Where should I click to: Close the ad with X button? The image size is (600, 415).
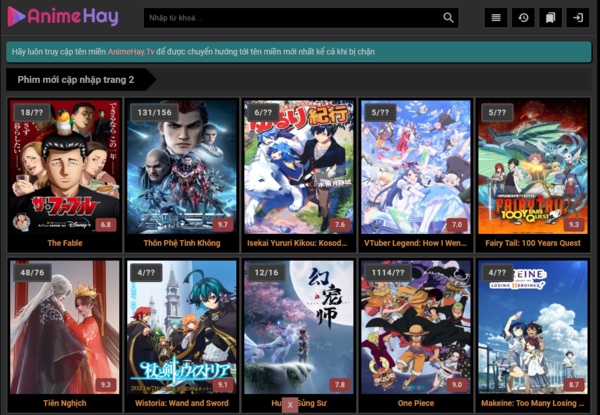(290, 405)
